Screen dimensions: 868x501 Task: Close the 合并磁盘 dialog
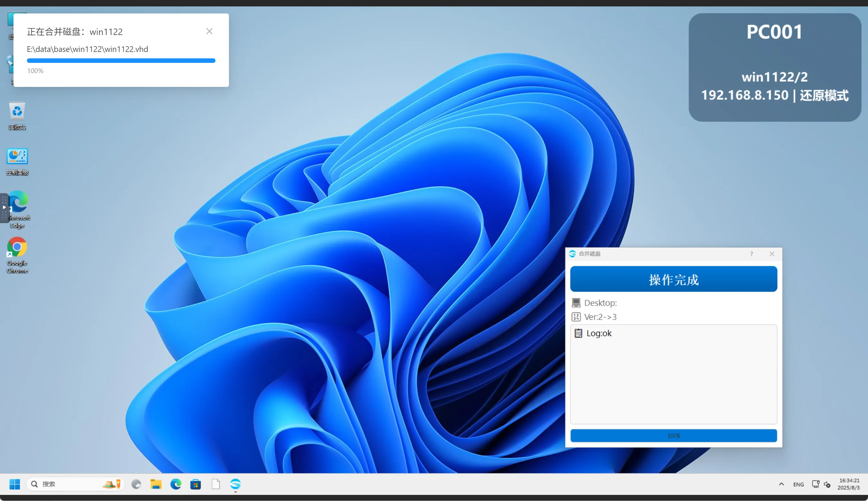[772, 254]
